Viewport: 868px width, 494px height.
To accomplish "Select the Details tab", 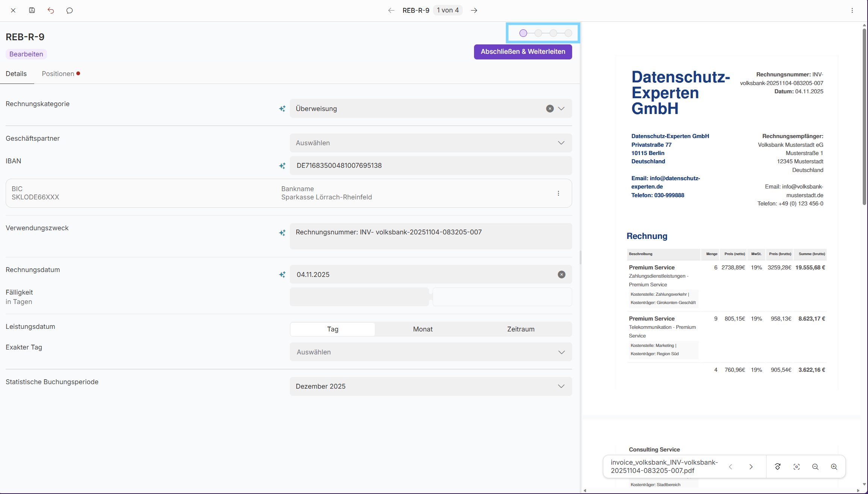I will point(16,74).
